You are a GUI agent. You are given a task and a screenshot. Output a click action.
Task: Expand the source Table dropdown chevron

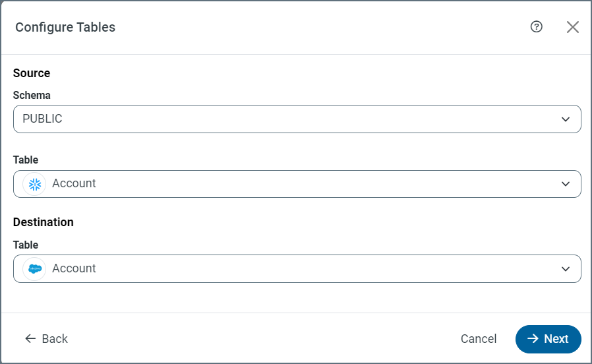[x=565, y=184]
